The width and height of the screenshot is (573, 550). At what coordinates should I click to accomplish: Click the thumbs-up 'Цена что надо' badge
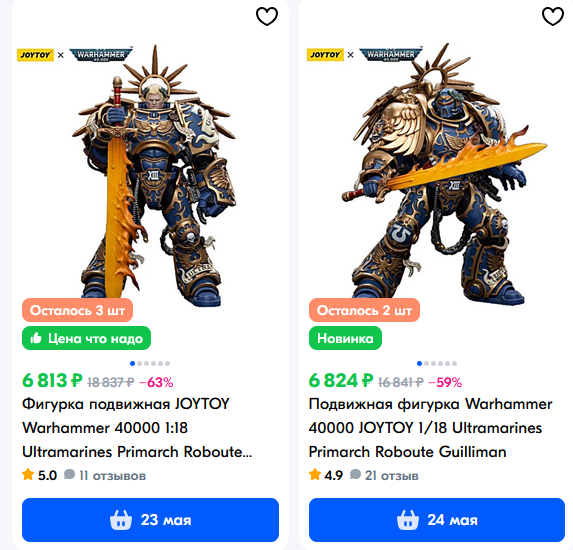coord(86,338)
